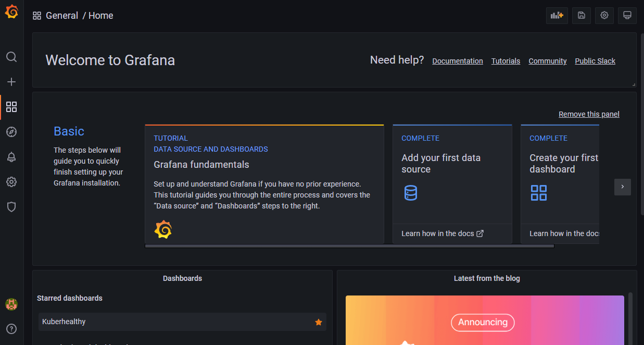Click the Save dashboard disk icon
This screenshot has width=644, height=345.
tap(582, 16)
